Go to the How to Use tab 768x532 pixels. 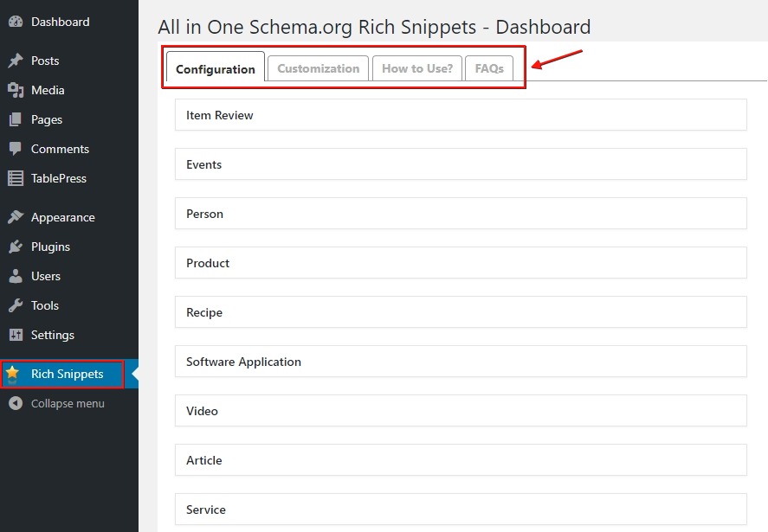click(416, 67)
